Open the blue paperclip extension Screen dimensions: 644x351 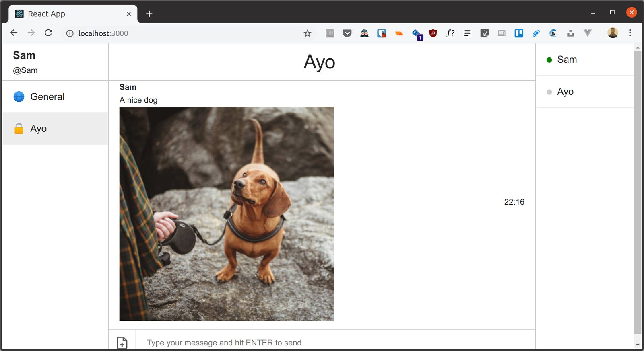click(x=536, y=33)
